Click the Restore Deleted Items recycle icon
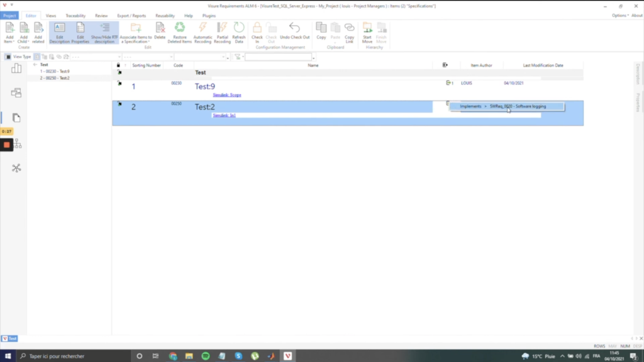 click(x=179, y=28)
